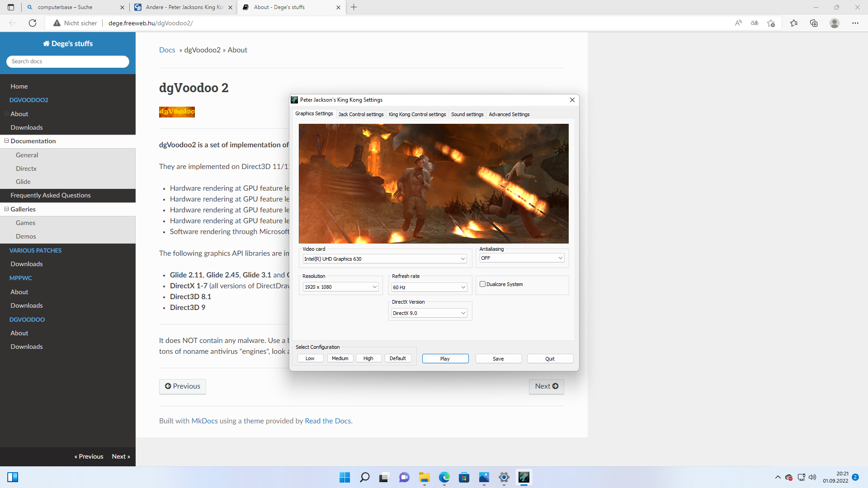This screenshot has height=488, width=868.
Task: Switch to the Sound settings tab
Action: tap(467, 114)
